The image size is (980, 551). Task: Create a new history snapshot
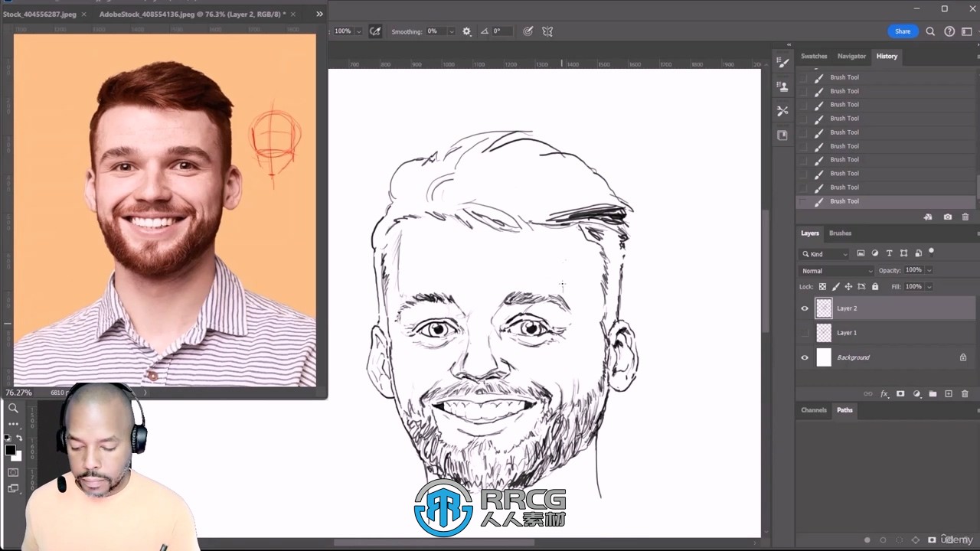click(948, 217)
